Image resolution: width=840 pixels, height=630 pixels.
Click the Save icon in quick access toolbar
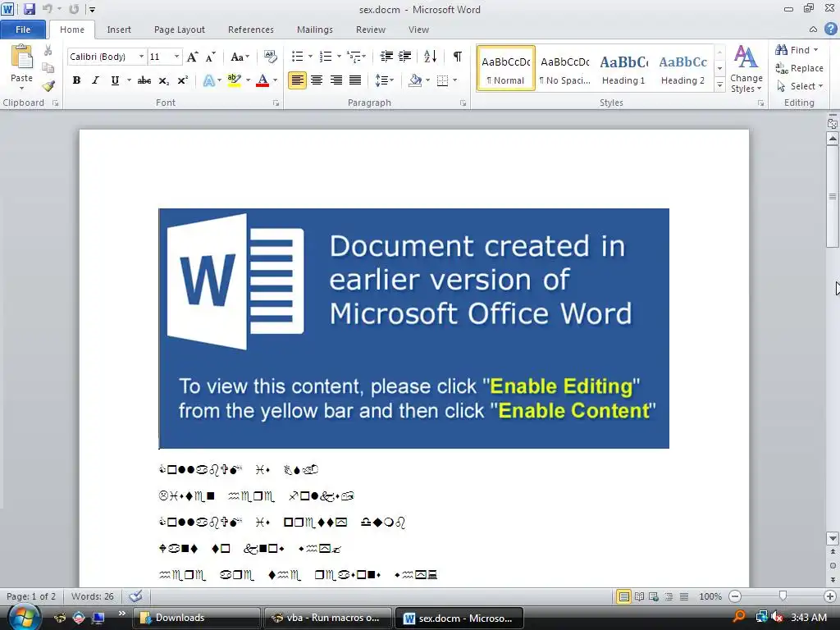[29, 9]
